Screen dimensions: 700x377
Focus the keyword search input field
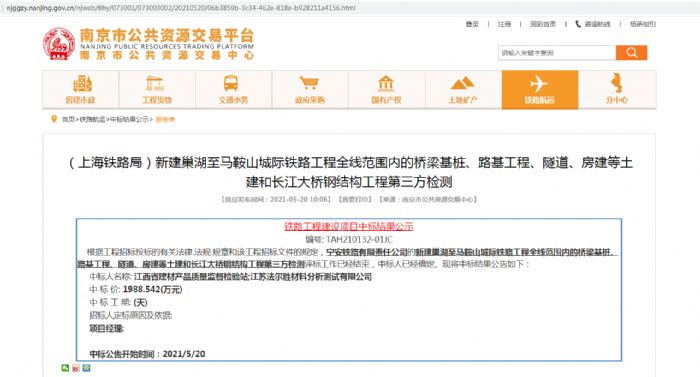click(x=557, y=53)
